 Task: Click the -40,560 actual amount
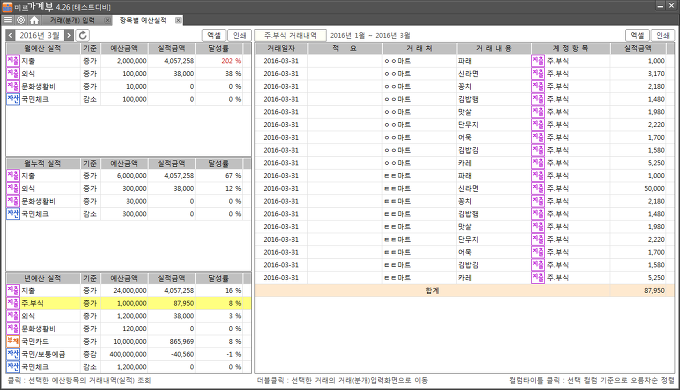[182, 354]
